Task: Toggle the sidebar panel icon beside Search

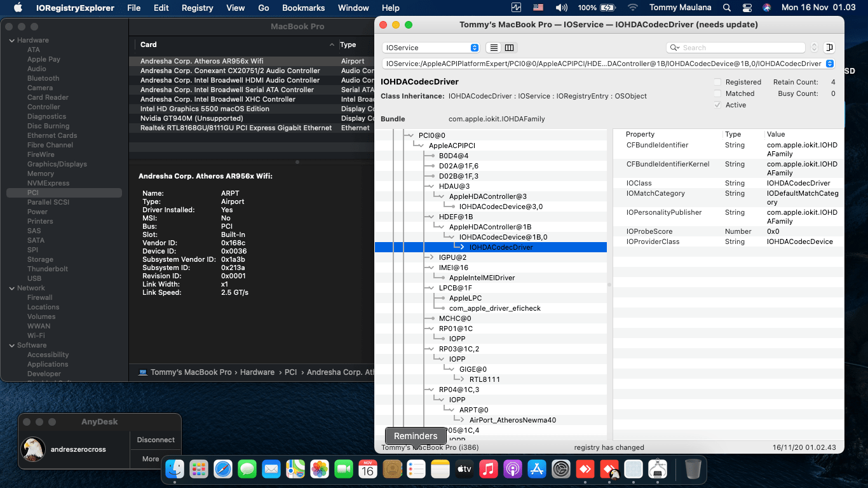Action: tap(829, 48)
